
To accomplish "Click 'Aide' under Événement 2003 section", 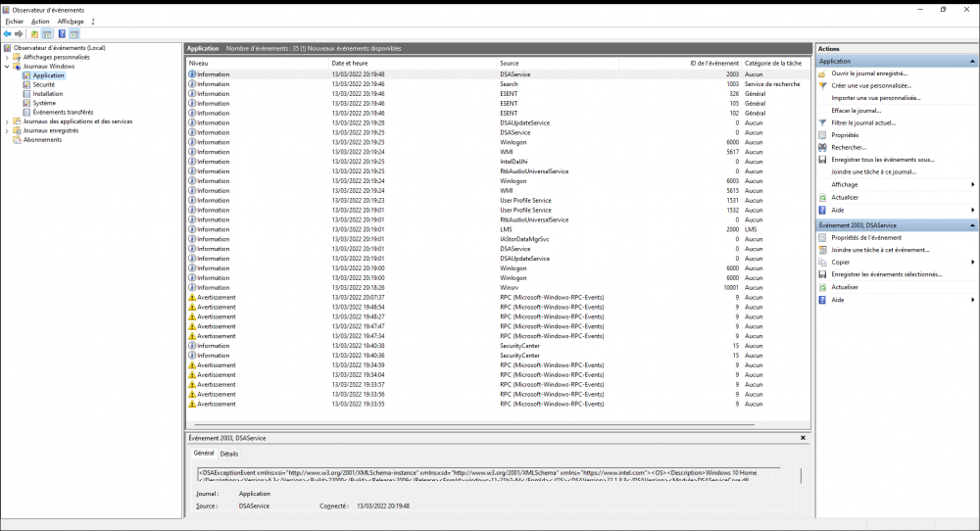I will 838,300.
